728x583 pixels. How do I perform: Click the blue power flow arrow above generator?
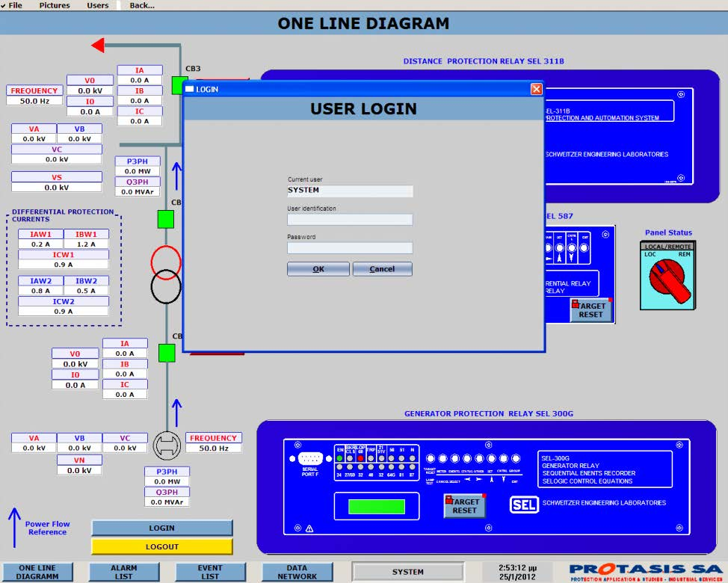[176, 413]
